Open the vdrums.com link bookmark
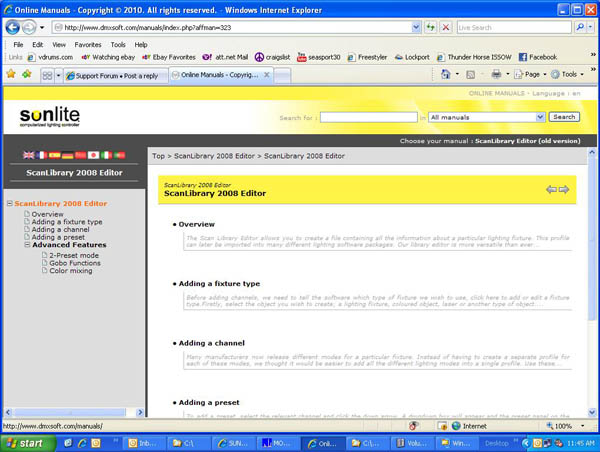Image resolution: width=600 pixels, height=452 pixels. tap(51, 57)
